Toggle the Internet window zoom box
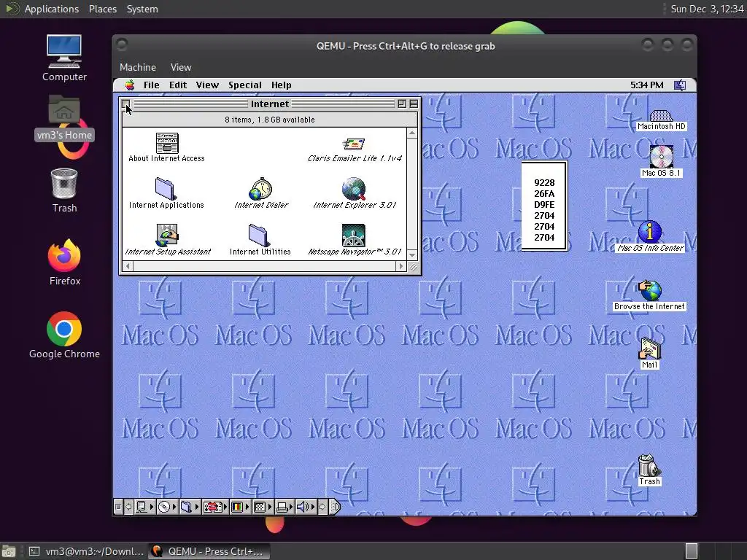 click(x=402, y=104)
